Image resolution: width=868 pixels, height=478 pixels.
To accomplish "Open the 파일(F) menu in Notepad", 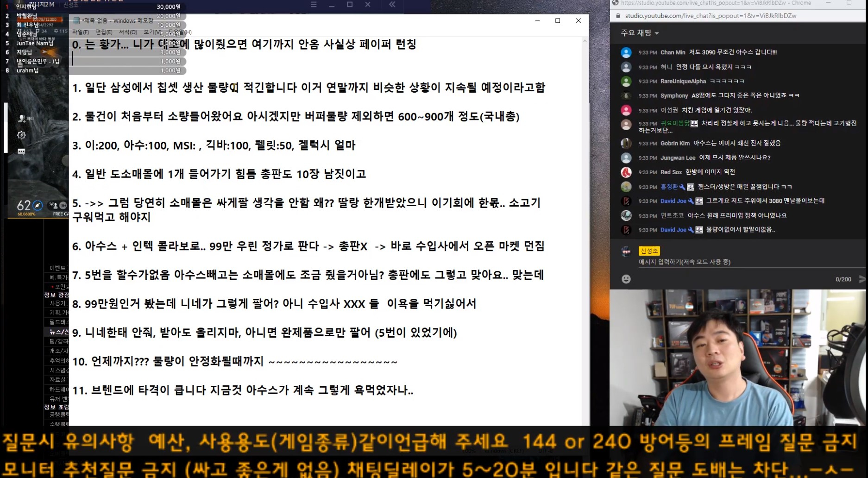I will pyautogui.click(x=80, y=32).
